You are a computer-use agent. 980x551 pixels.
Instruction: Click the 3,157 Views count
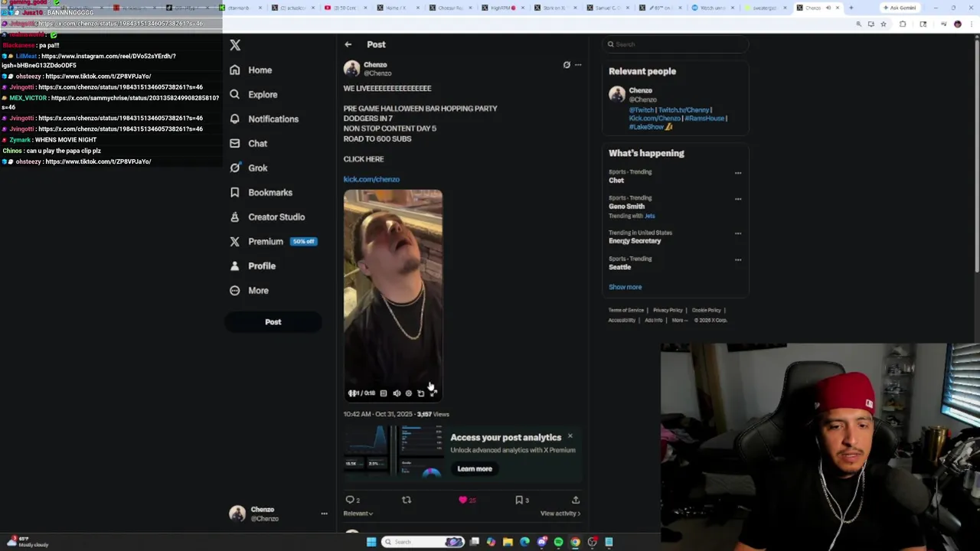433,414
